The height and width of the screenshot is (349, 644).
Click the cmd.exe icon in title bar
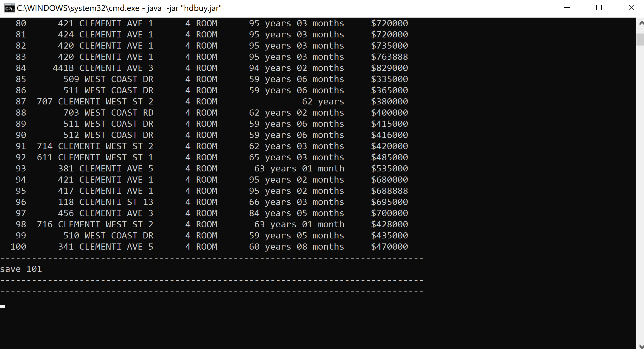point(9,8)
